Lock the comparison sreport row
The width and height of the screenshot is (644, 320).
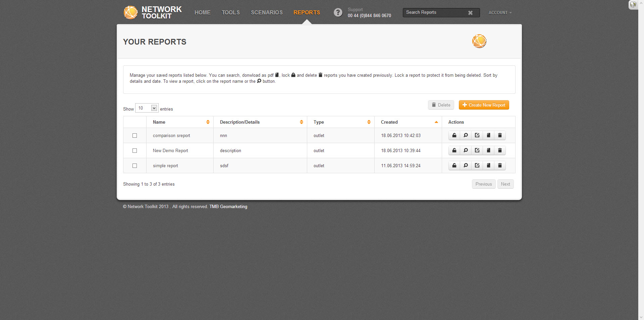click(454, 135)
